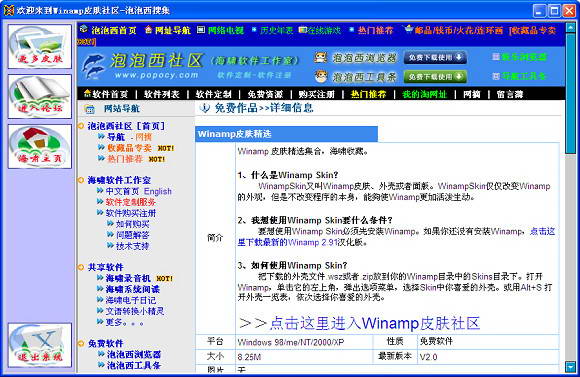The height and width of the screenshot is (377, 580).
Task: Click the vertical scrollbar thumb
Action: (x=571, y=93)
